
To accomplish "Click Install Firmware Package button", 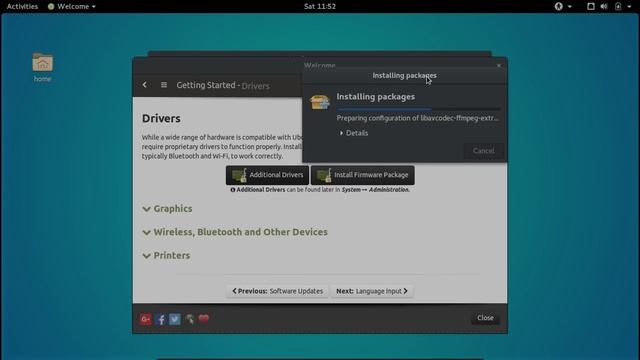I will (362, 175).
